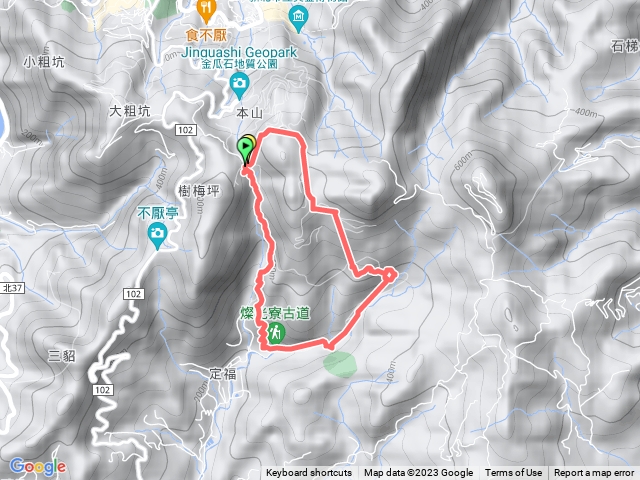Open the Terms of Use link
The image size is (640, 480).
(513, 473)
